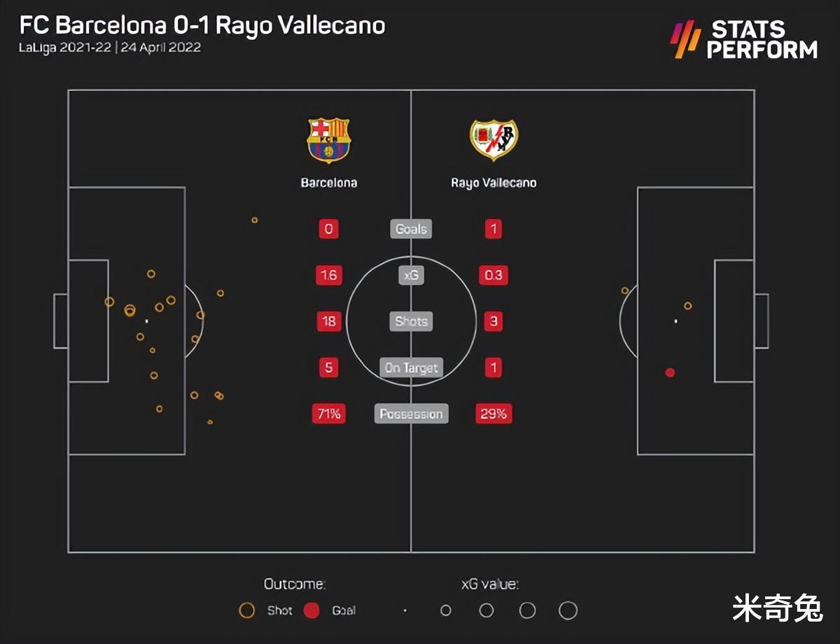Screen dimensions: 840x644
Task: Click the Possession stat label
Action: pos(411,414)
